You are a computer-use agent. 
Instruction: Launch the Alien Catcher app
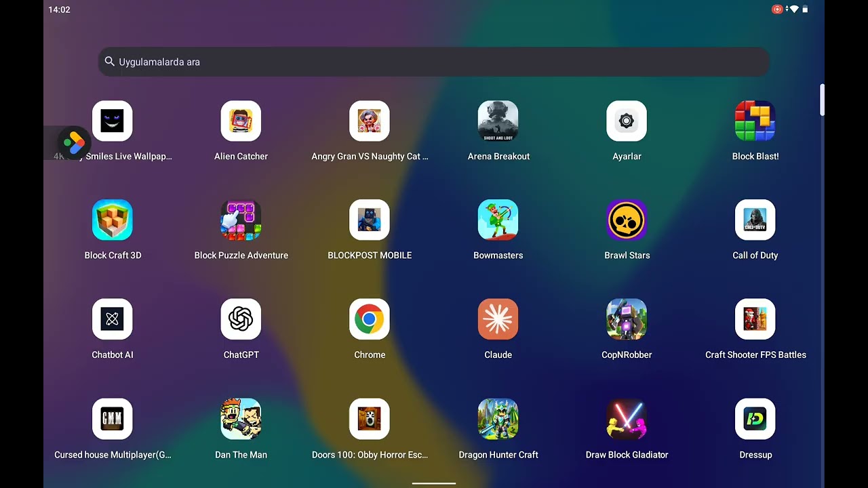point(241,121)
